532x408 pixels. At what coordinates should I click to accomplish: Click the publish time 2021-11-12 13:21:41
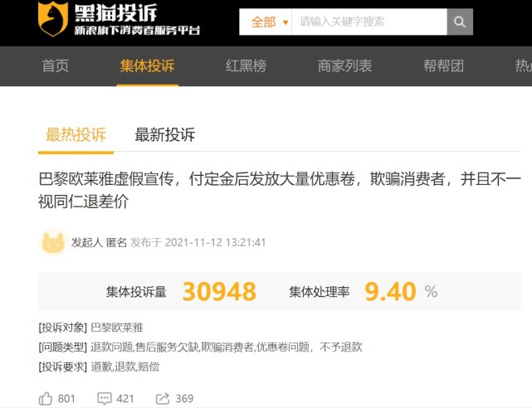click(215, 242)
